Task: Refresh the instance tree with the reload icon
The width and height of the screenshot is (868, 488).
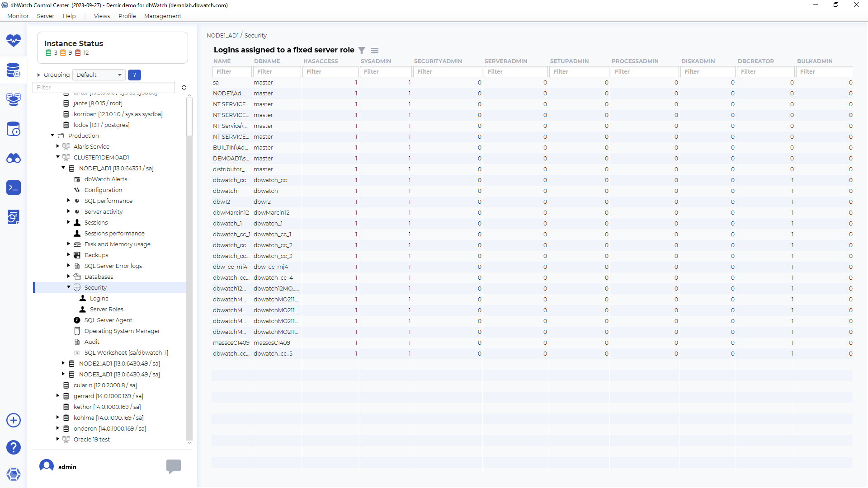Action: point(184,88)
